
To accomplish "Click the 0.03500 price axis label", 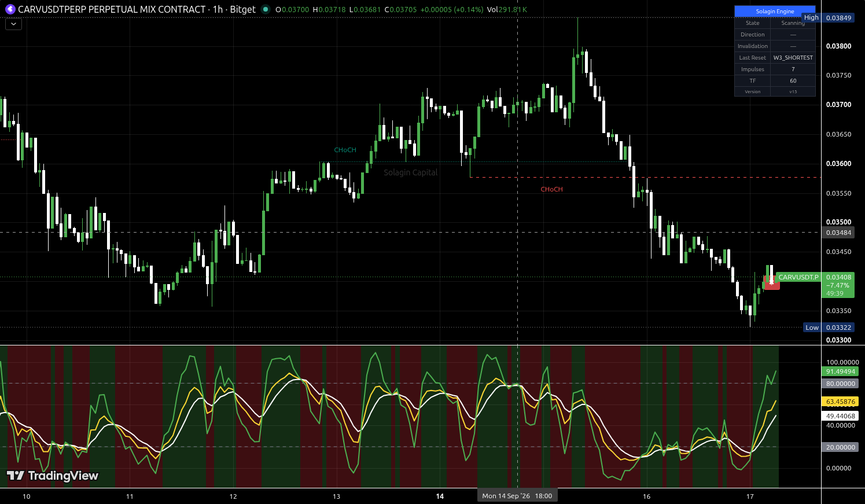I will tap(838, 222).
